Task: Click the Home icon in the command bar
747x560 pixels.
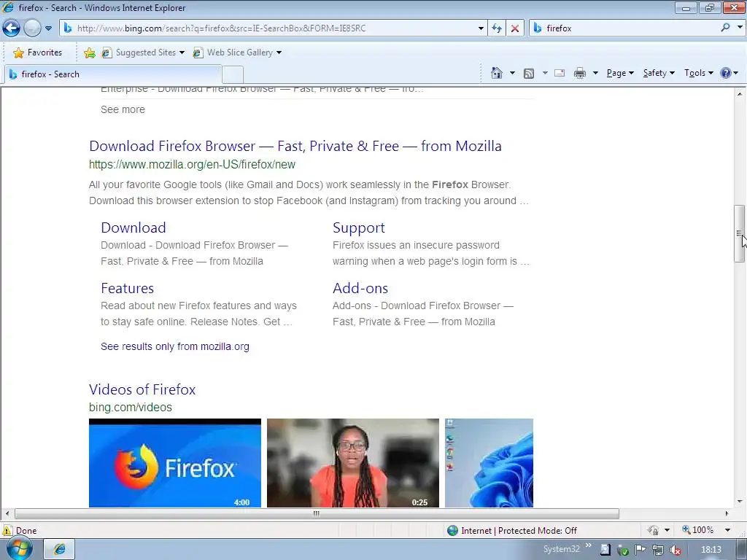Action: pyautogui.click(x=496, y=73)
